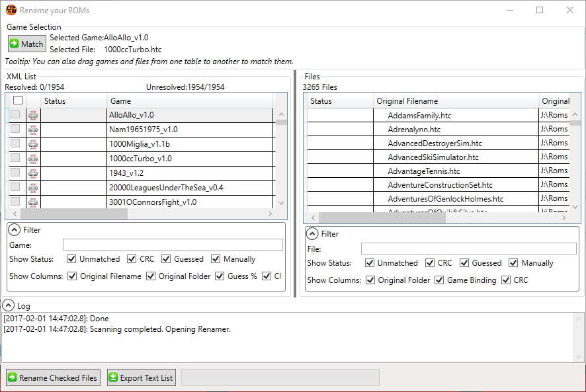586x392 pixels.
Task: Click the game icon next to AlloAllo_v1.0
Action: click(33, 115)
